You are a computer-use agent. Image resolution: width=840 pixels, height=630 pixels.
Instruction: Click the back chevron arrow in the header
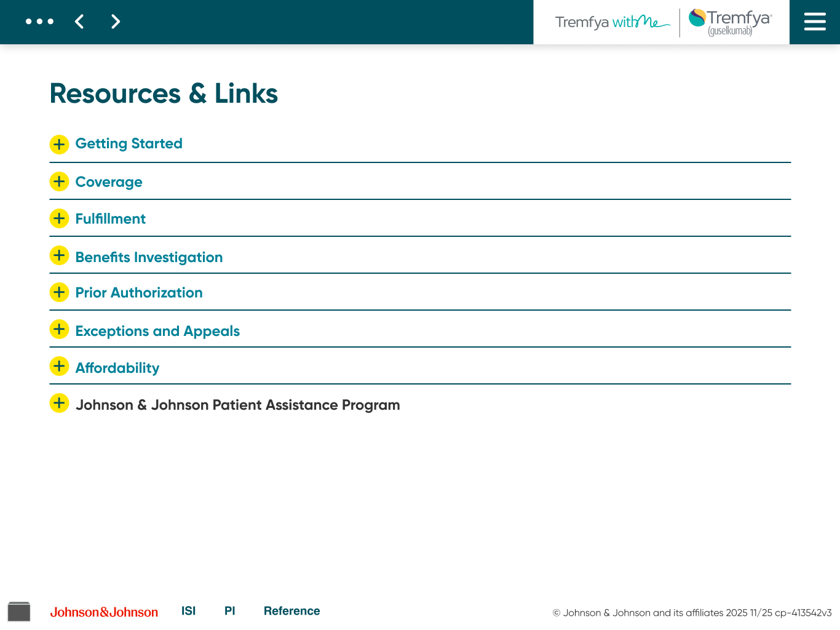[x=79, y=22]
